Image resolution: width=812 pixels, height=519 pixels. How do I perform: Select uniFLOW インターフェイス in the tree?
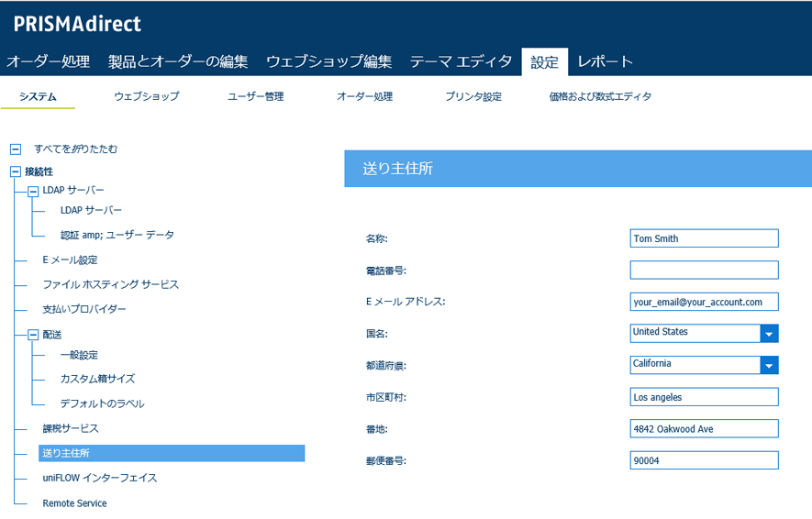pos(99,478)
